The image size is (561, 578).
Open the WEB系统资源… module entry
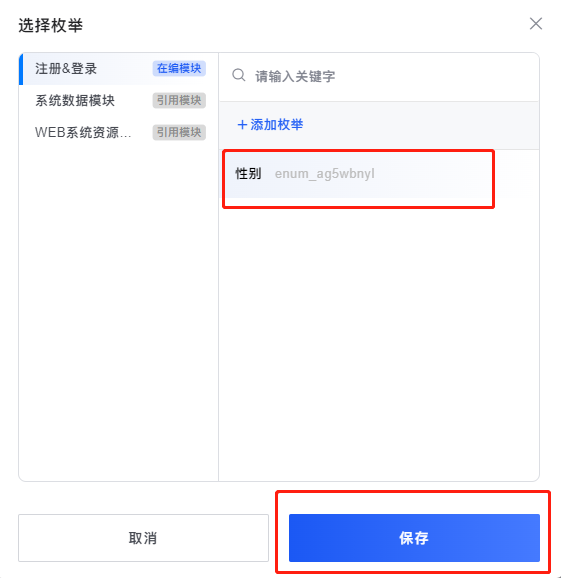click(119, 132)
